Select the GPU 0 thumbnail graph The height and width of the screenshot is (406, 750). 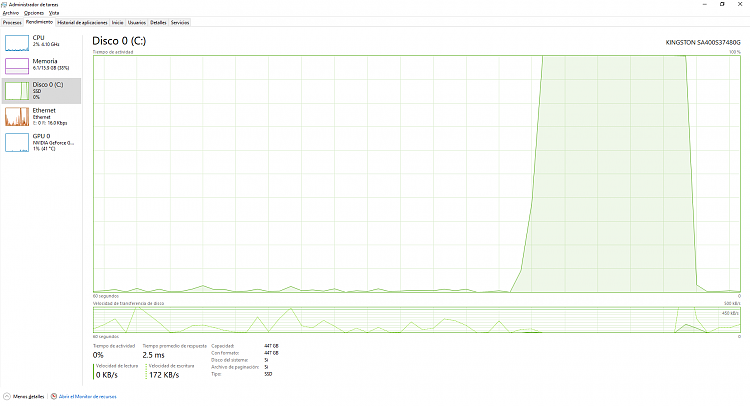pos(17,143)
